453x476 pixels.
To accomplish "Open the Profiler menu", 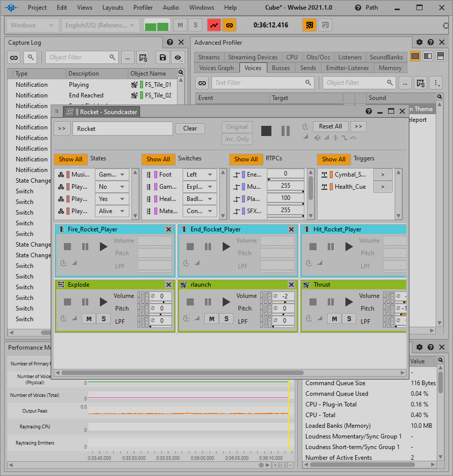I will [143, 8].
